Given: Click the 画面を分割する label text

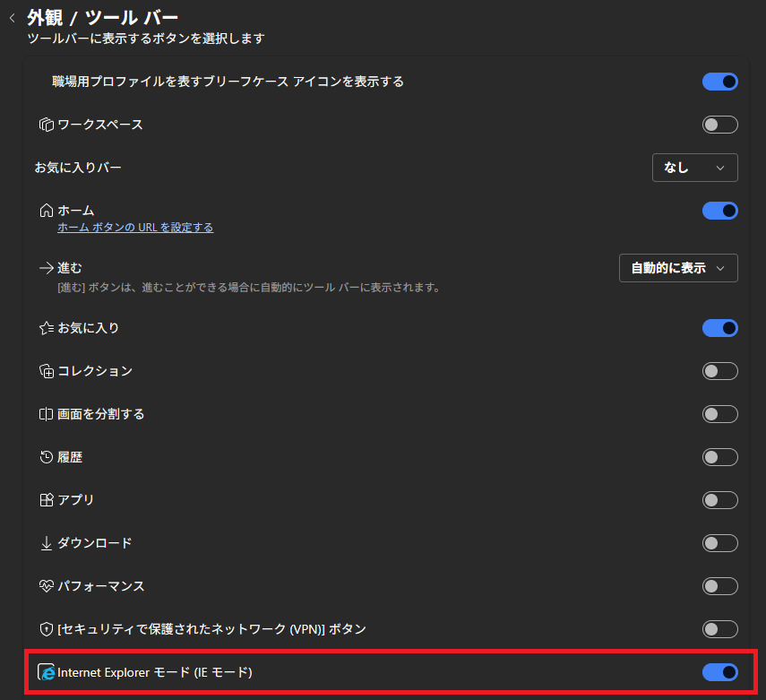Looking at the screenshot, I should (100, 414).
